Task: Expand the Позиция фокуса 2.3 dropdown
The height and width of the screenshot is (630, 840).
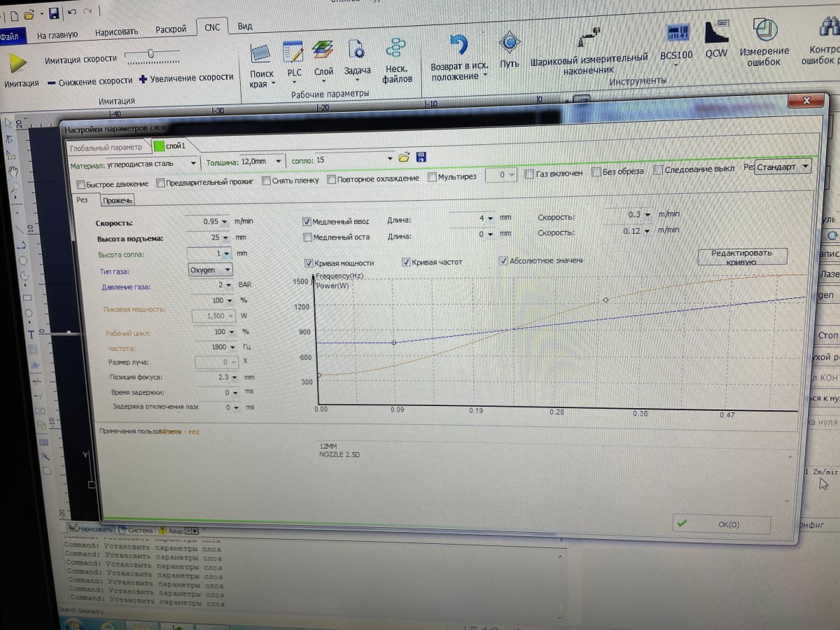Action: click(x=234, y=377)
